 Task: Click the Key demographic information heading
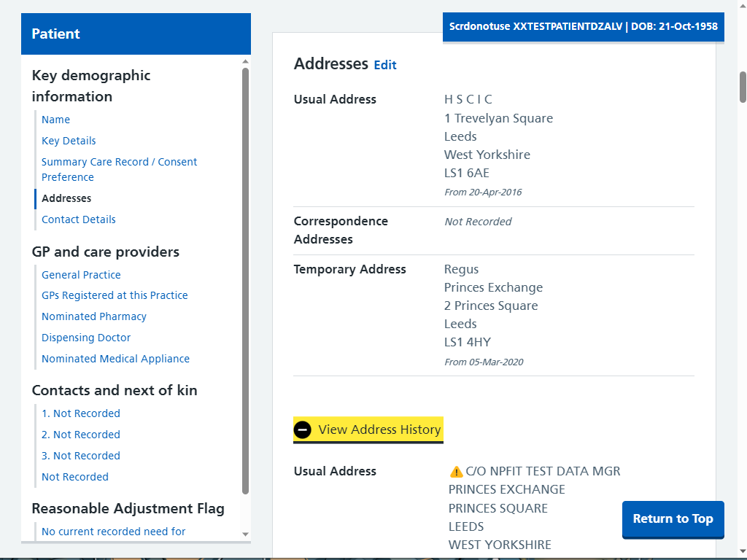tap(91, 86)
